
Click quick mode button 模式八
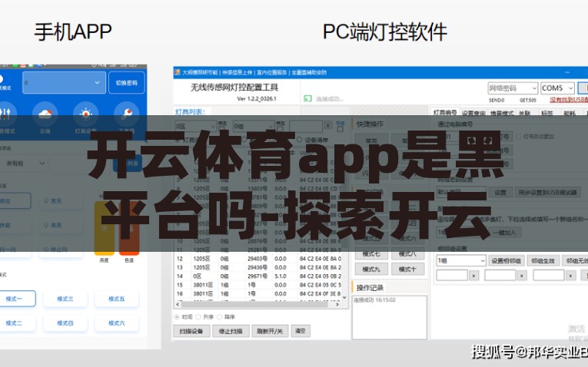(x=407, y=254)
